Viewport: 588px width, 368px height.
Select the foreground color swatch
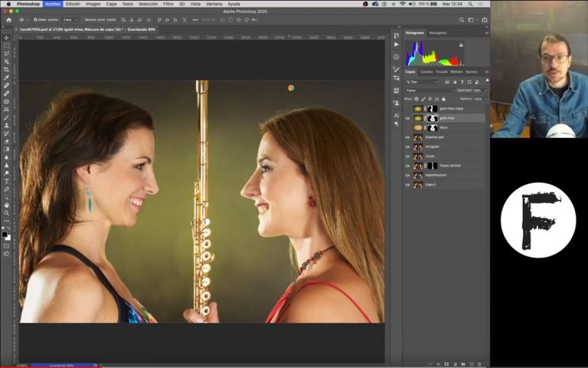tap(5, 235)
